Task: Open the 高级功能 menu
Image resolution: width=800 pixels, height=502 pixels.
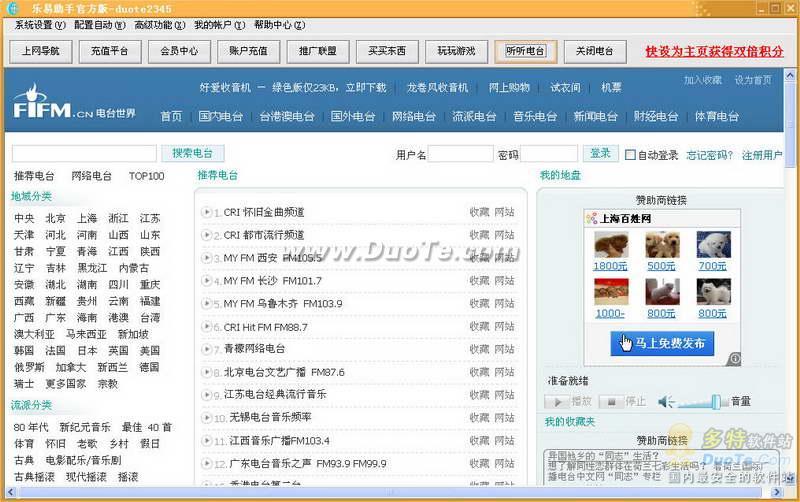Action: pos(160,25)
